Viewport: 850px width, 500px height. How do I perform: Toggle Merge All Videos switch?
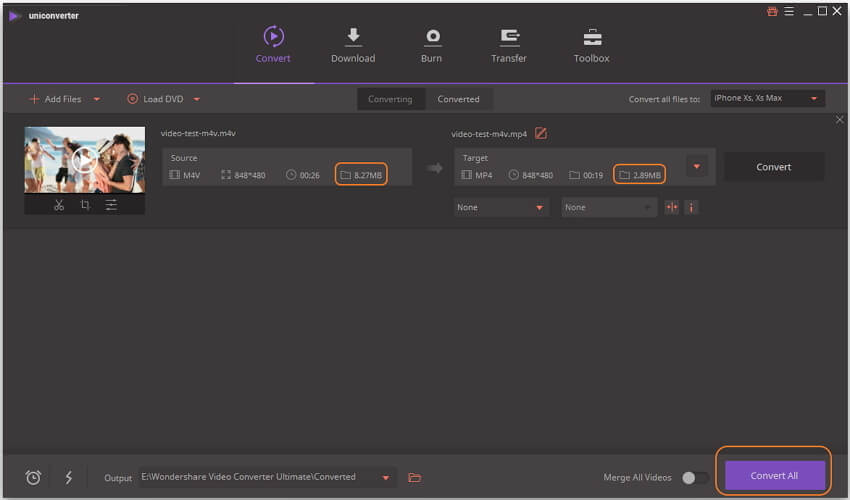click(x=696, y=478)
